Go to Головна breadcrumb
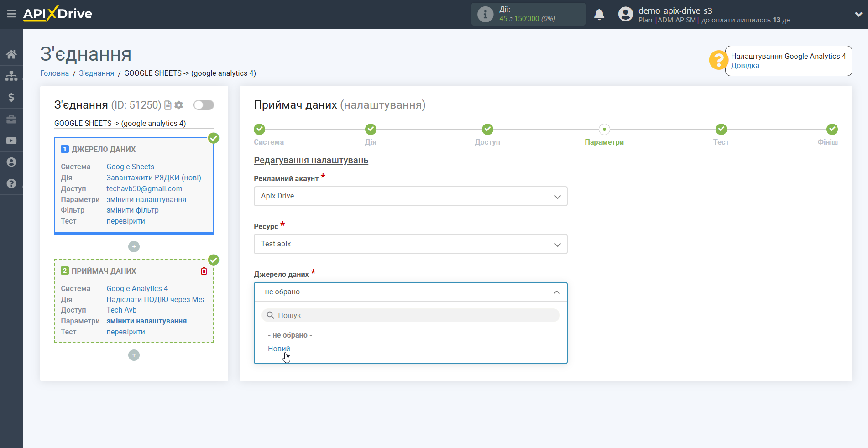 pyautogui.click(x=54, y=73)
